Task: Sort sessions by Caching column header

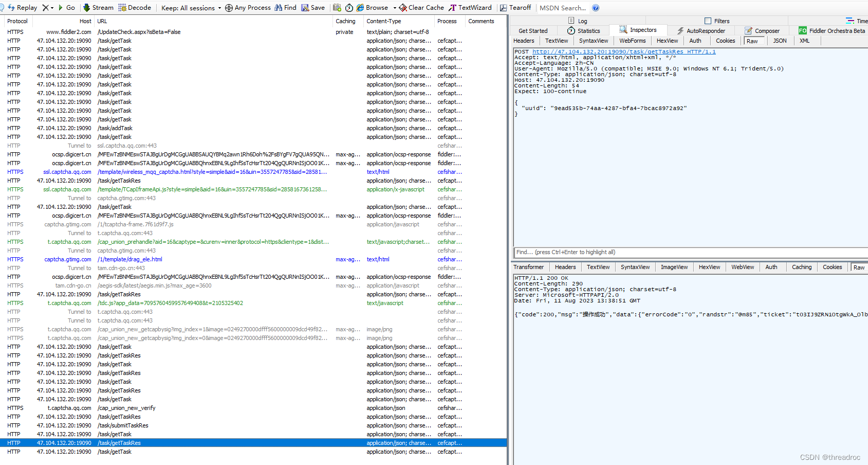Action: pos(347,21)
